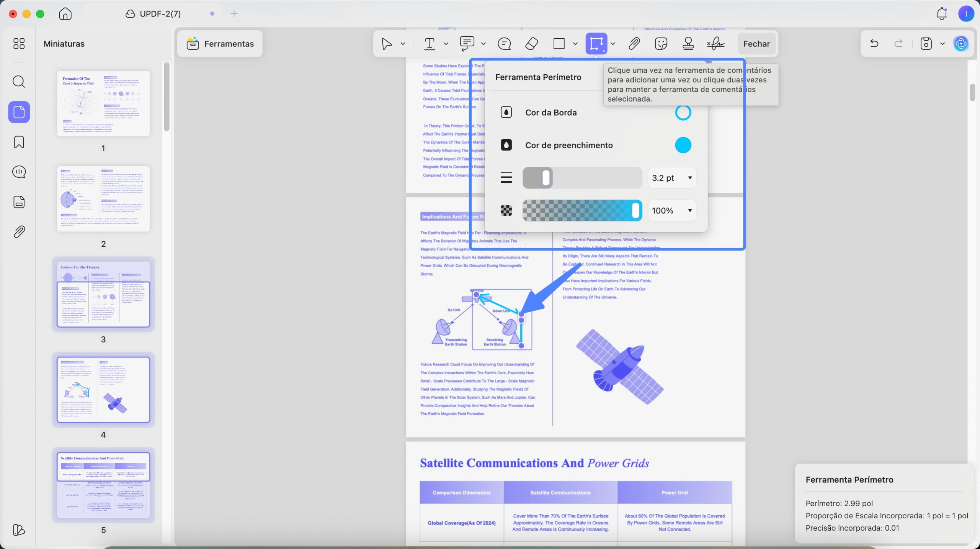Open the sticker tool

(x=661, y=44)
